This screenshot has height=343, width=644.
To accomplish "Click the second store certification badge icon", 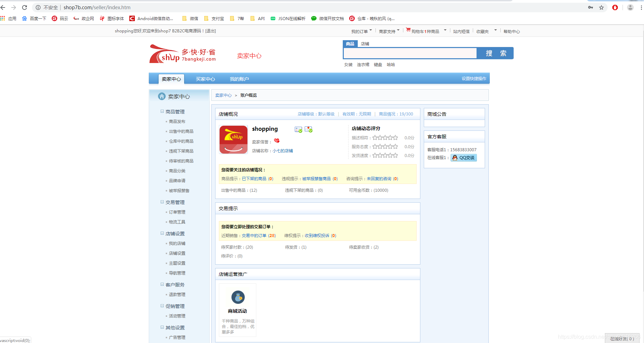I will pyautogui.click(x=309, y=129).
